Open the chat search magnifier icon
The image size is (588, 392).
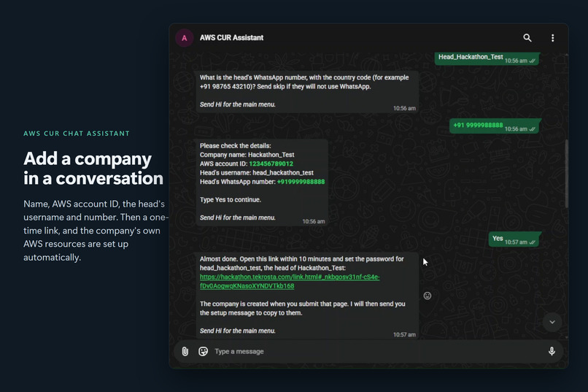point(527,38)
